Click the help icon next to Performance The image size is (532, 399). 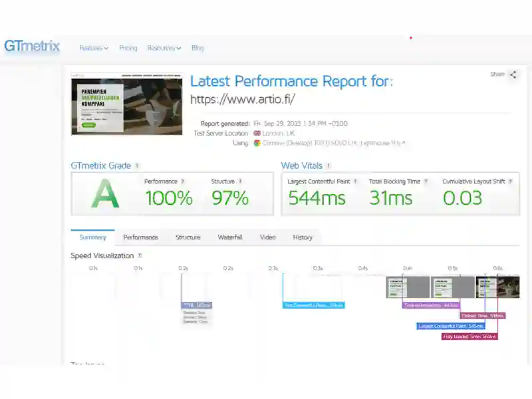click(182, 181)
